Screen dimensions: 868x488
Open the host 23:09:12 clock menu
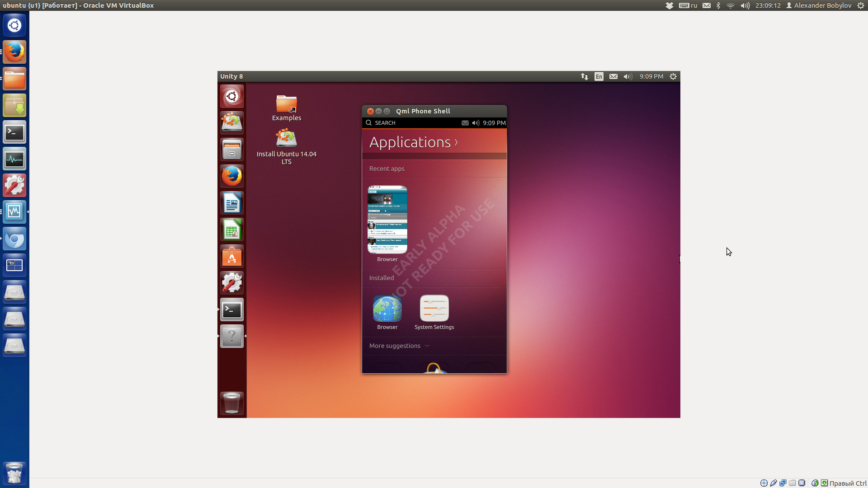pyautogui.click(x=768, y=5)
